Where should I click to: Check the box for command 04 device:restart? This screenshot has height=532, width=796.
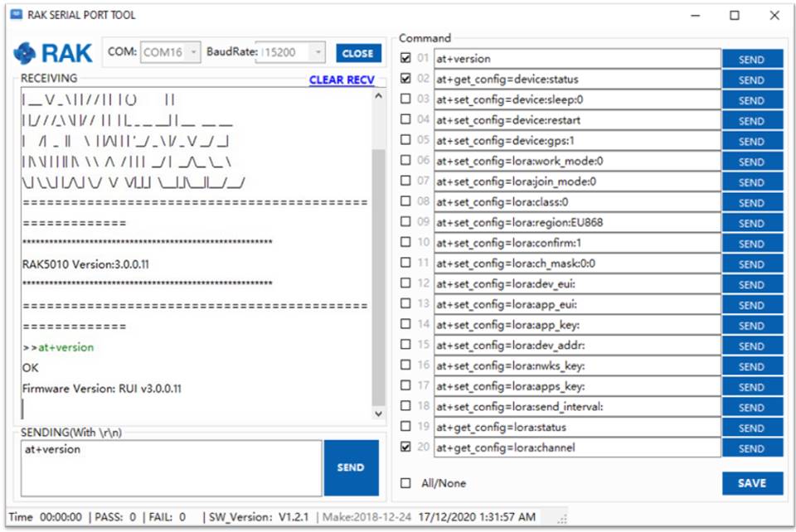[x=405, y=119]
